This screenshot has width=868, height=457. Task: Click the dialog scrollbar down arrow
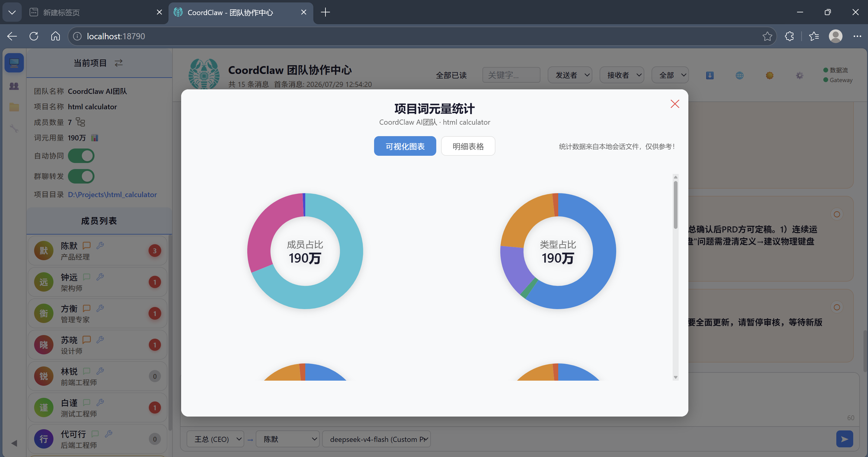pyautogui.click(x=675, y=377)
